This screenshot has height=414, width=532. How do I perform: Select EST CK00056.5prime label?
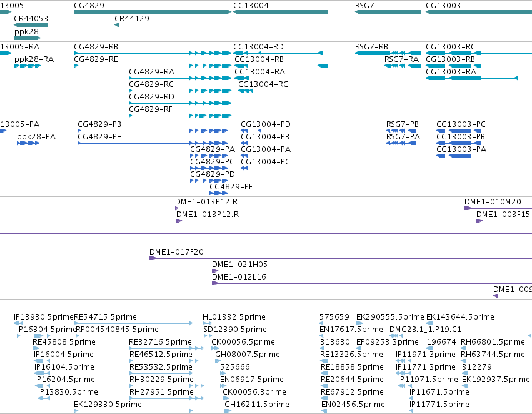[243, 342]
